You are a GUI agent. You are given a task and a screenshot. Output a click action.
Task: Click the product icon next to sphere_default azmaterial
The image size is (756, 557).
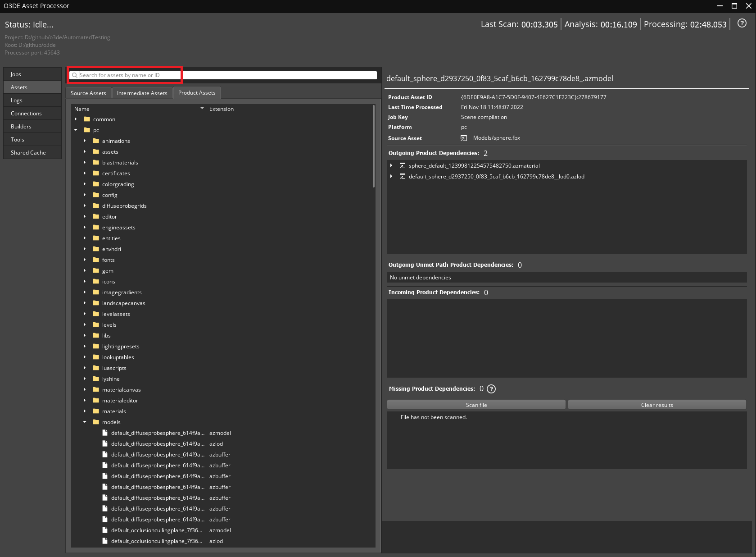pyautogui.click(x=402, y=165)
